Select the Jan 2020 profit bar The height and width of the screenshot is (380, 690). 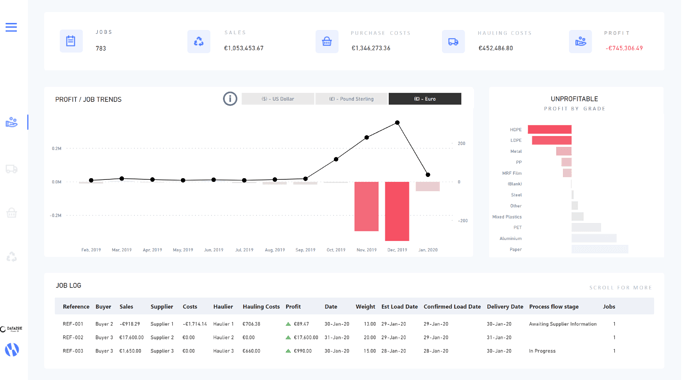coord(428,186)
